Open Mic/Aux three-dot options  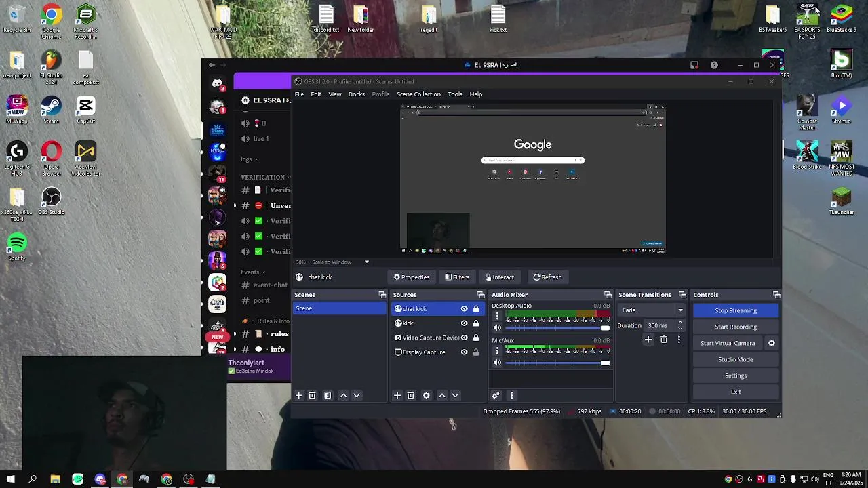[497, 350]
